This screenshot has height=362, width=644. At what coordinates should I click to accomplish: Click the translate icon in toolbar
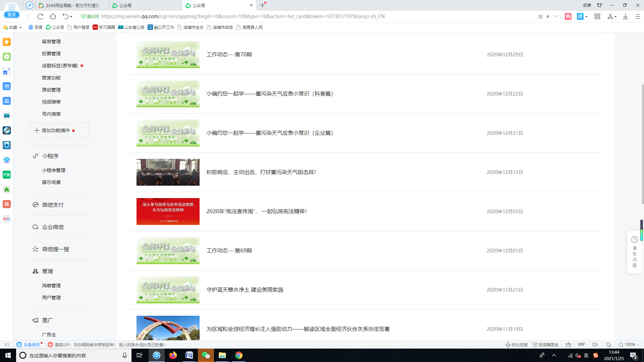click(x=580, y=16)
